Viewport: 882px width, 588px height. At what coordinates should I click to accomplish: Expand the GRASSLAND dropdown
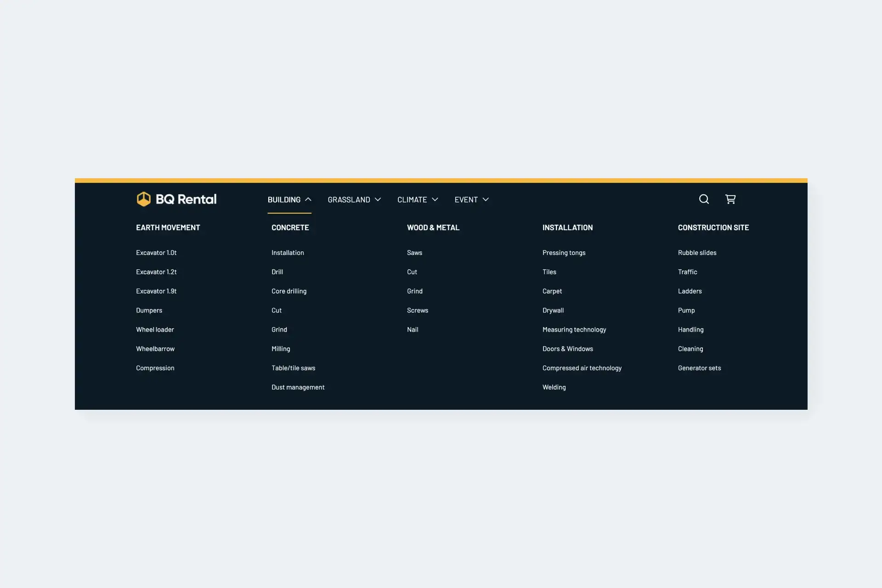point(377,199)
